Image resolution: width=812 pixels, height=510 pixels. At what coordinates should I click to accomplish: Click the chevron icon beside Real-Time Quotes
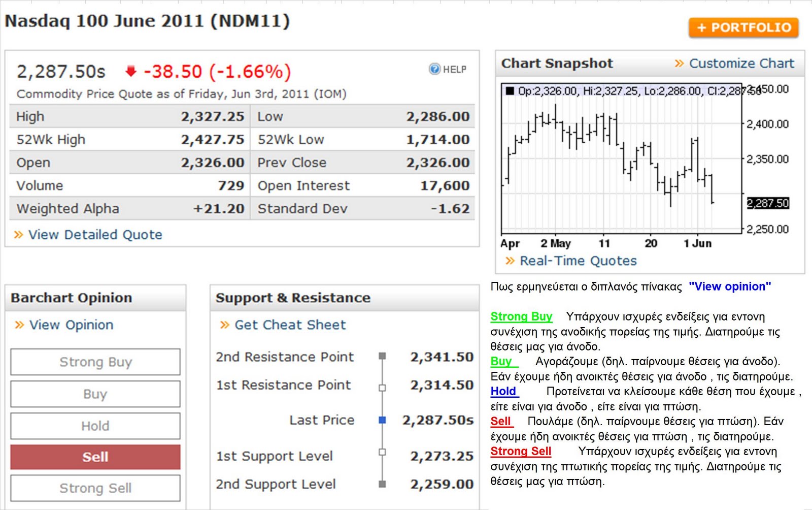(510, 261)
